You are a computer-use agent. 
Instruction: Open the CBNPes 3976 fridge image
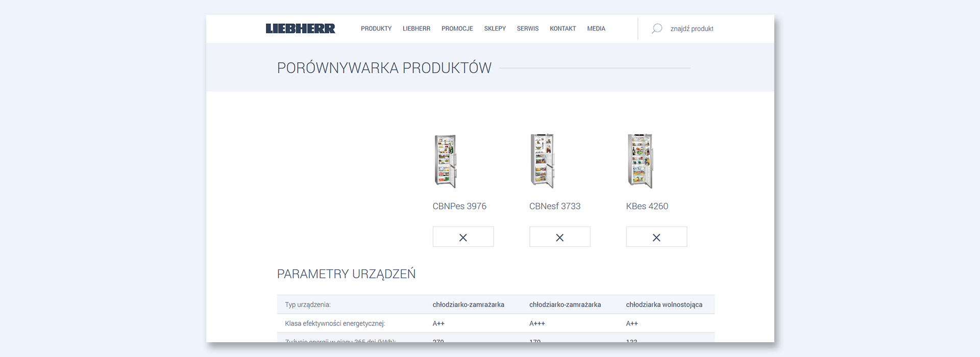(x=445, y=161)
